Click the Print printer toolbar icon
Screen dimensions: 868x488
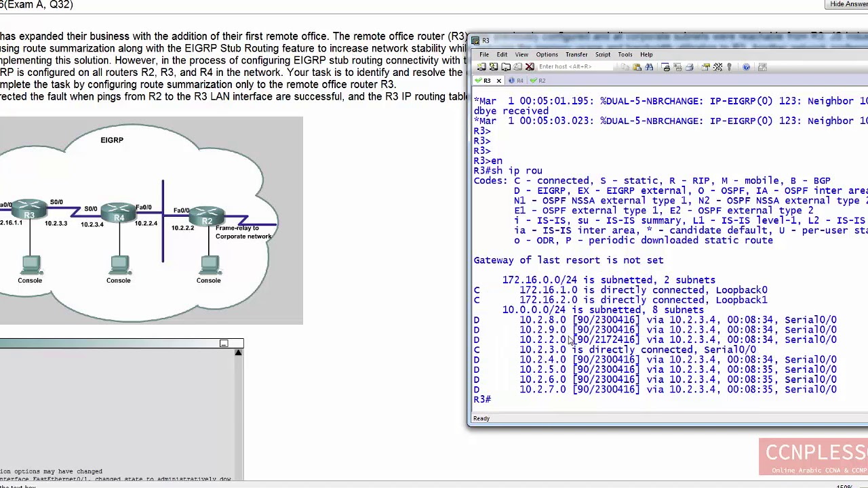[689, 66]
